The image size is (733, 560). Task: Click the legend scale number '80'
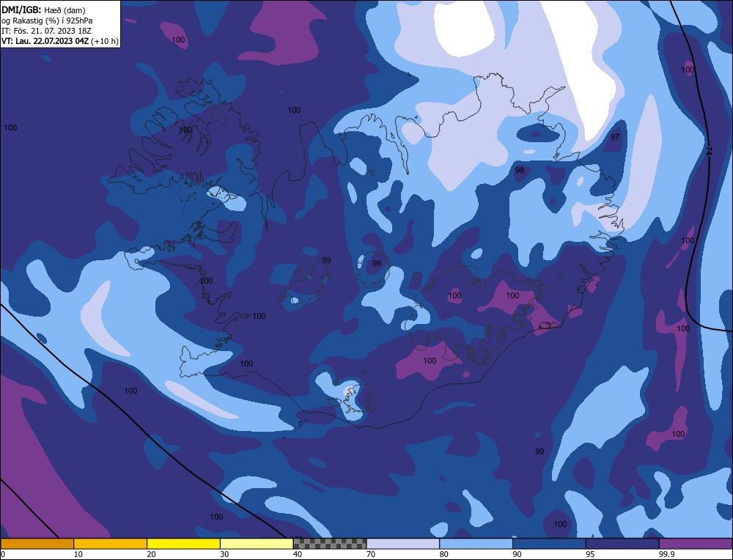444,554
